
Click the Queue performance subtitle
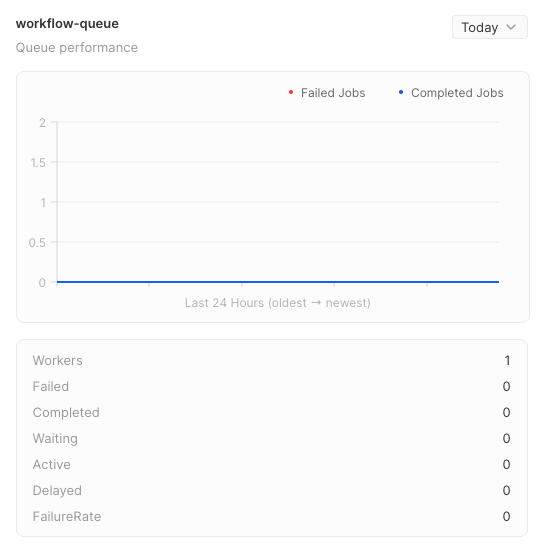[x=77, y=48]
